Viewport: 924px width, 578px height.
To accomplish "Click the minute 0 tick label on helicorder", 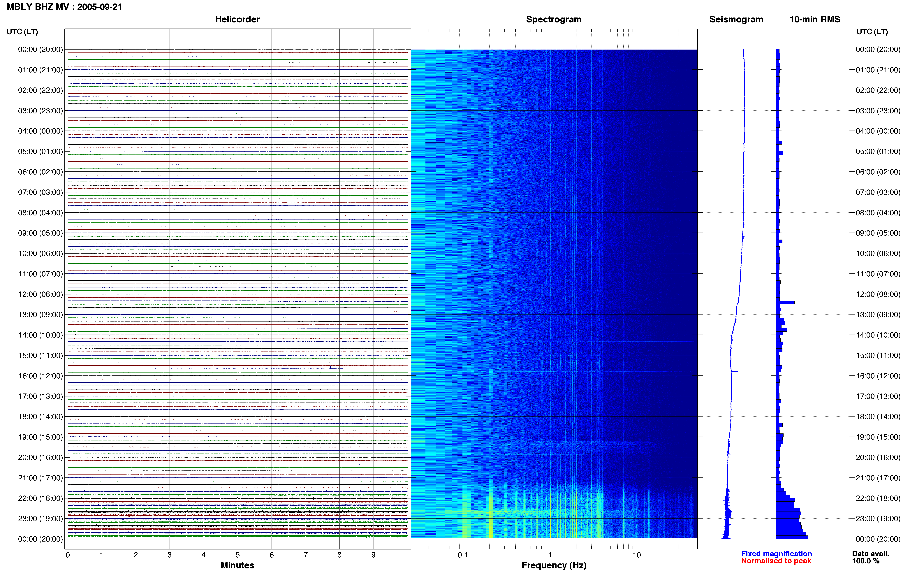I will point(68,555).
